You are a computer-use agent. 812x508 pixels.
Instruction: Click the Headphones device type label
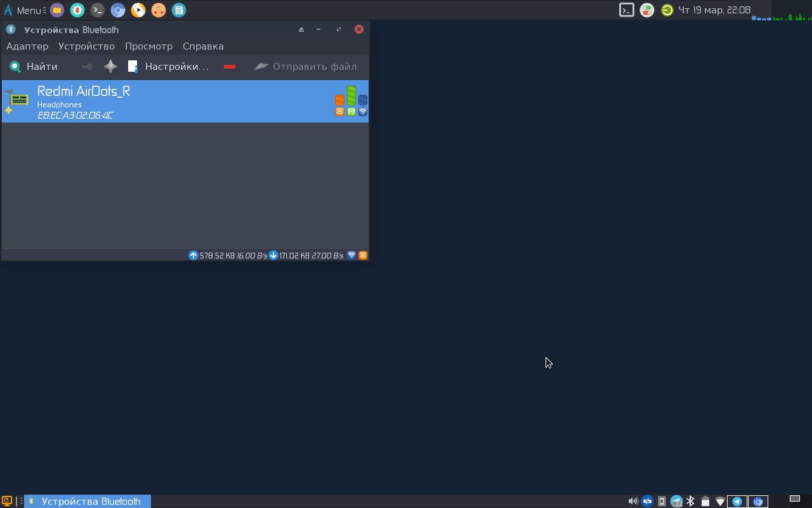(60, 104)
